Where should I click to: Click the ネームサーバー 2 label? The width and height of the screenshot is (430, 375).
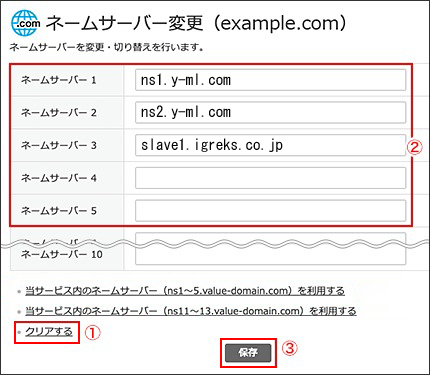point(59,113)
